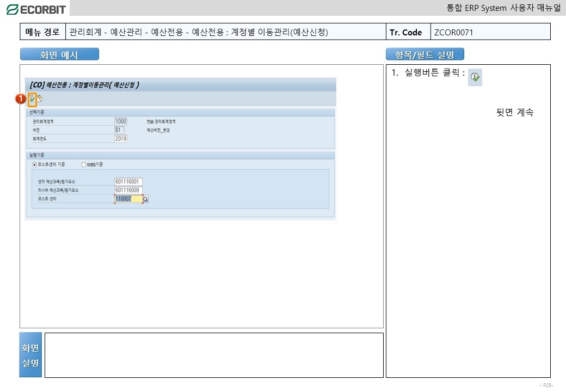Click the execute icon in field description panel
The width and height of the screenshot is (566, 392).
coord(475,78)
